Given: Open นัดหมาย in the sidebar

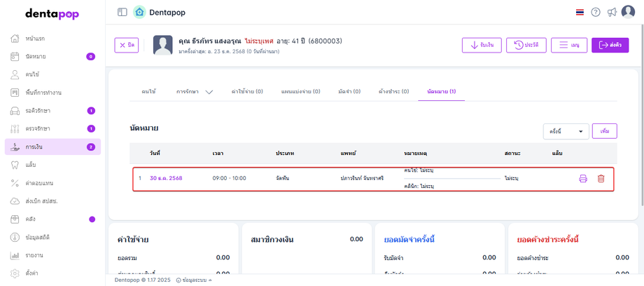Looking at the screenshot, I should [36, 56].
